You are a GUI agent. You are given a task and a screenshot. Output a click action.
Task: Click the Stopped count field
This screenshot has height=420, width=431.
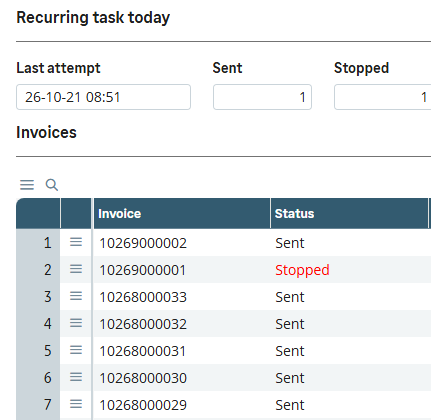tap(383, 97)
